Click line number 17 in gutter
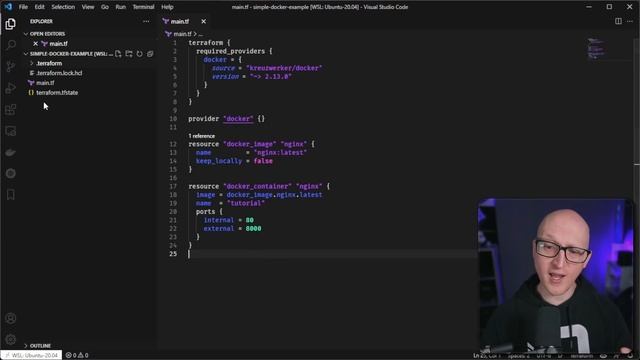Screen dimensions: 640x360 (173, 186)
